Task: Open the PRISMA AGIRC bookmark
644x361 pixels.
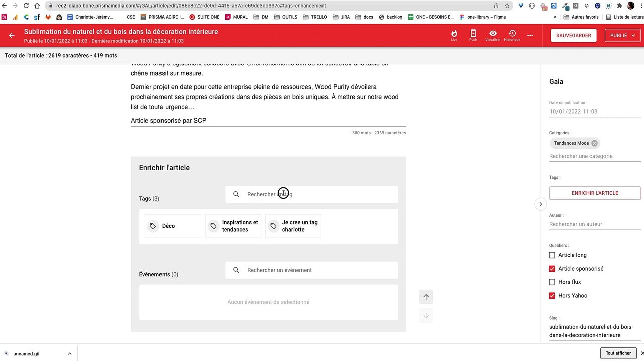Action: click(162, 17)
